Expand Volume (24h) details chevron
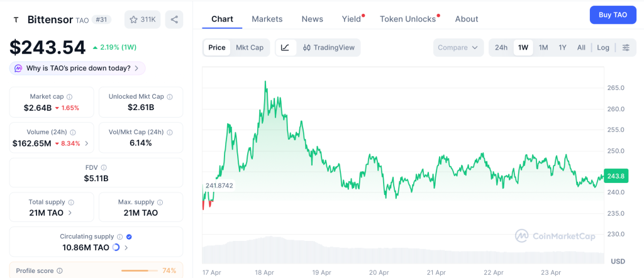This screenshot has height=278, width=644. point(87,143)
